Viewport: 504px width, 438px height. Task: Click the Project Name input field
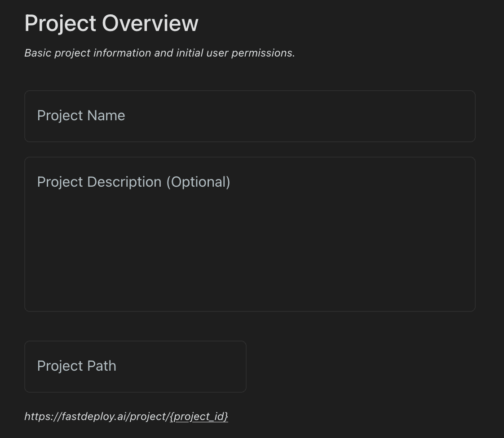tap(250, 116)
